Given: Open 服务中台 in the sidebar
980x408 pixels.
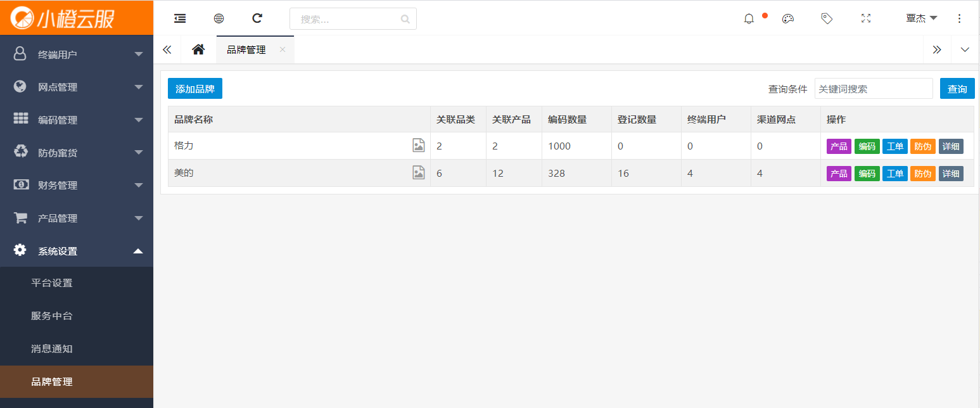Looking at the screenshot, I should 77,316.
